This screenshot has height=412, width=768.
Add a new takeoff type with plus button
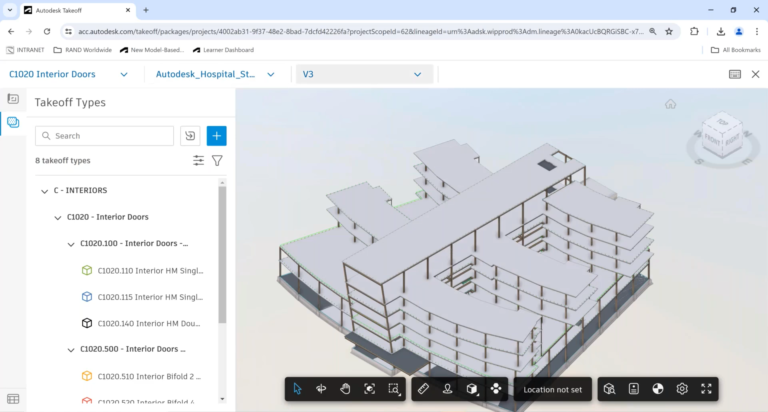coord(216,136)
